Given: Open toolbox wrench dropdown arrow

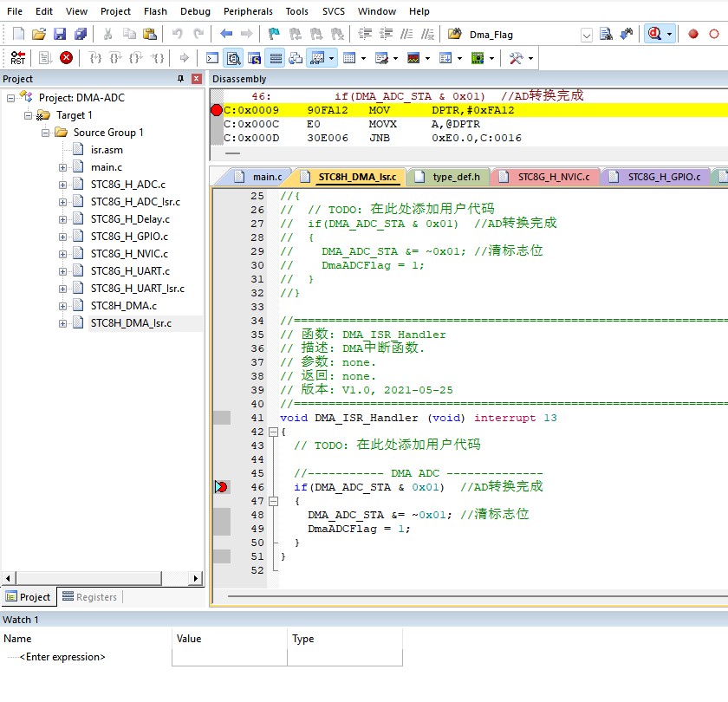Looking at the screenshot, I should point(530,59).
